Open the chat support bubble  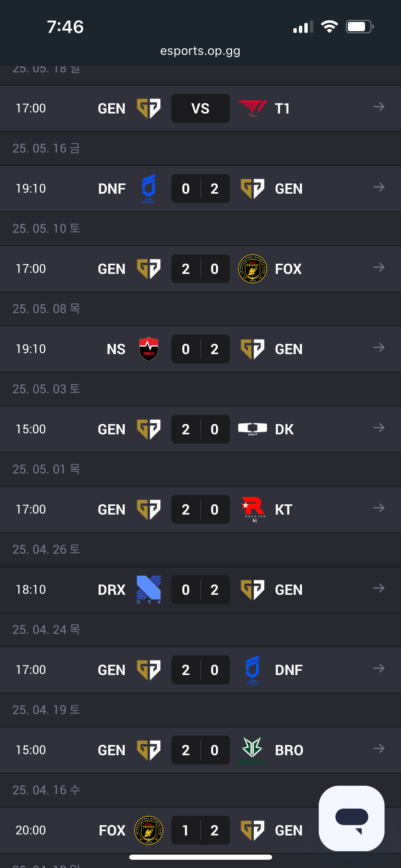(x=351, y=818)
